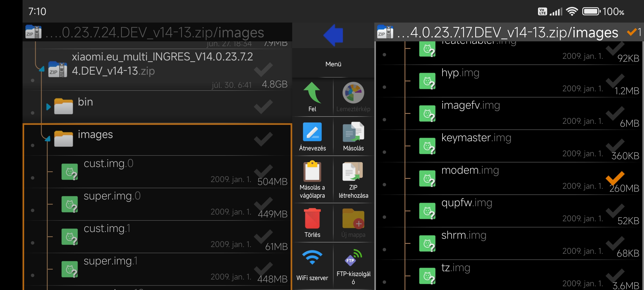Launch the FTP-kiszolgáló server

353,266
